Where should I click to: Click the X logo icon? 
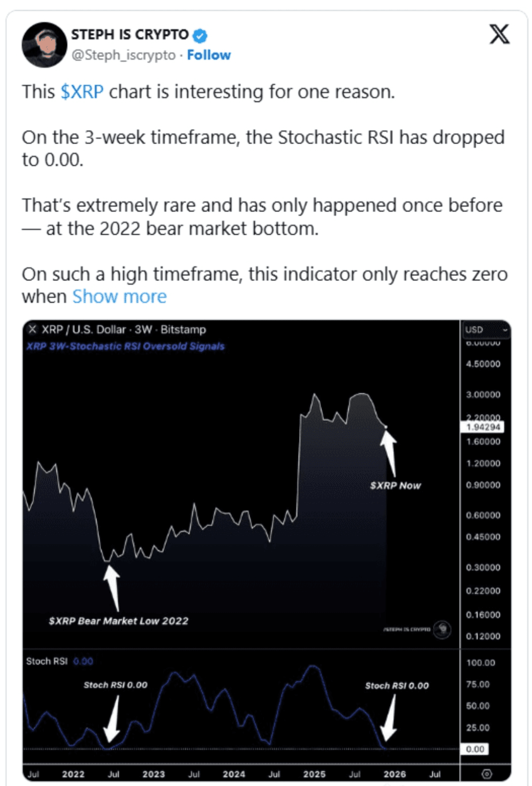[x=499, y=34]
